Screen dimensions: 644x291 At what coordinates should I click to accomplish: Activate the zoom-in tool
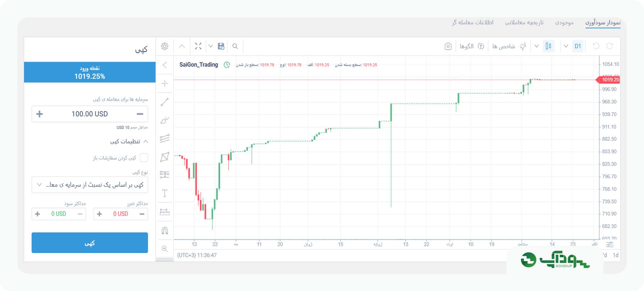coord(165,249)
